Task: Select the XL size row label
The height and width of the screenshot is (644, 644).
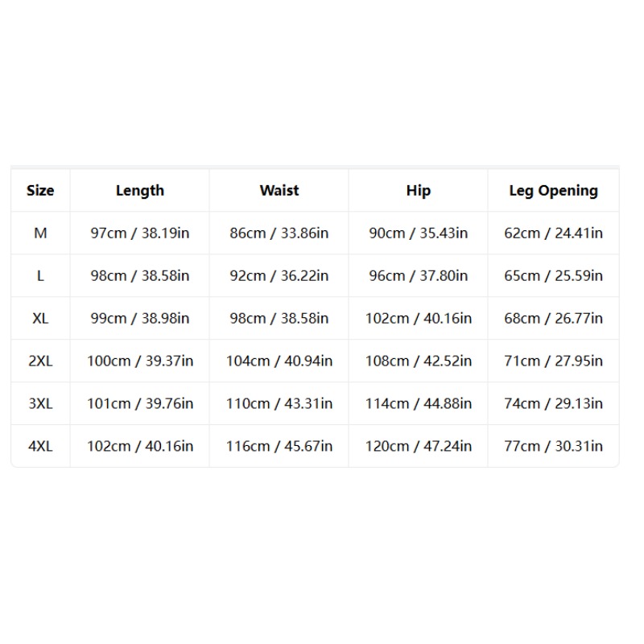Action: [40, 318]
